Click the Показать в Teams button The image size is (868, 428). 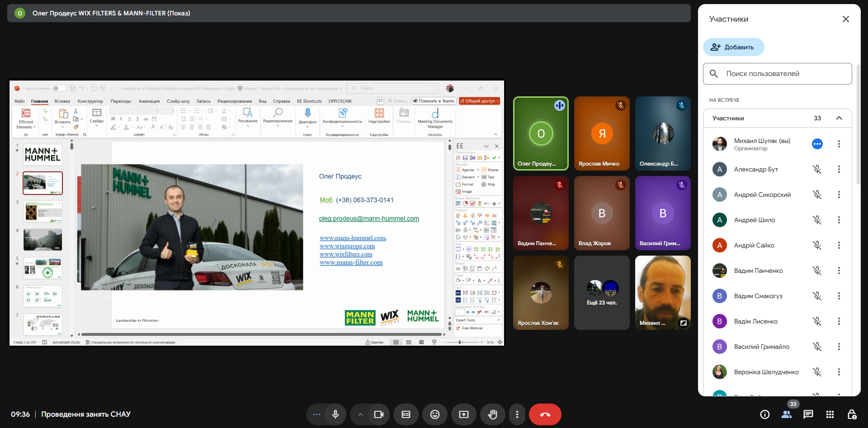[x=434, y=101]
